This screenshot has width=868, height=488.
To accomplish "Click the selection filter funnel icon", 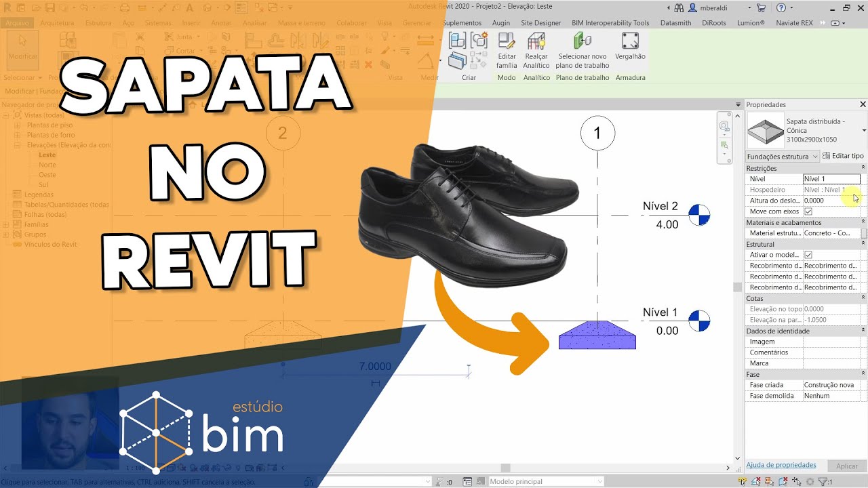I will [823, 482].
